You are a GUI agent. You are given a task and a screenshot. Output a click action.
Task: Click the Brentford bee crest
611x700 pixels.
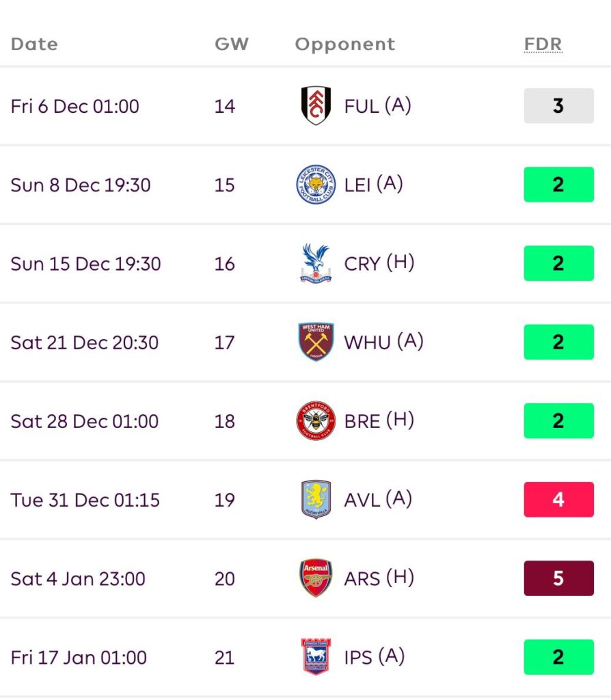point(316,420)
